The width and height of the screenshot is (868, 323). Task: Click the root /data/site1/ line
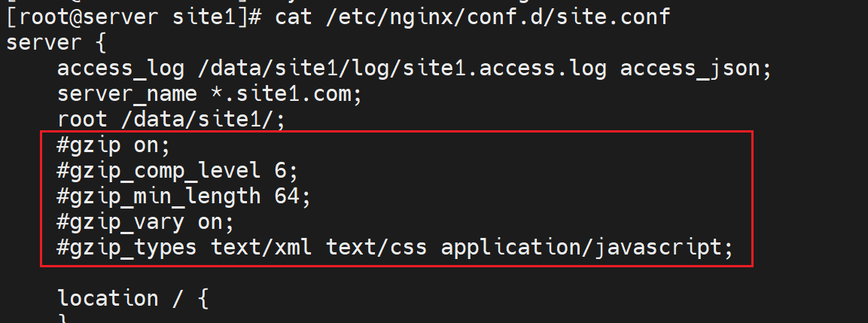[171, 120]
